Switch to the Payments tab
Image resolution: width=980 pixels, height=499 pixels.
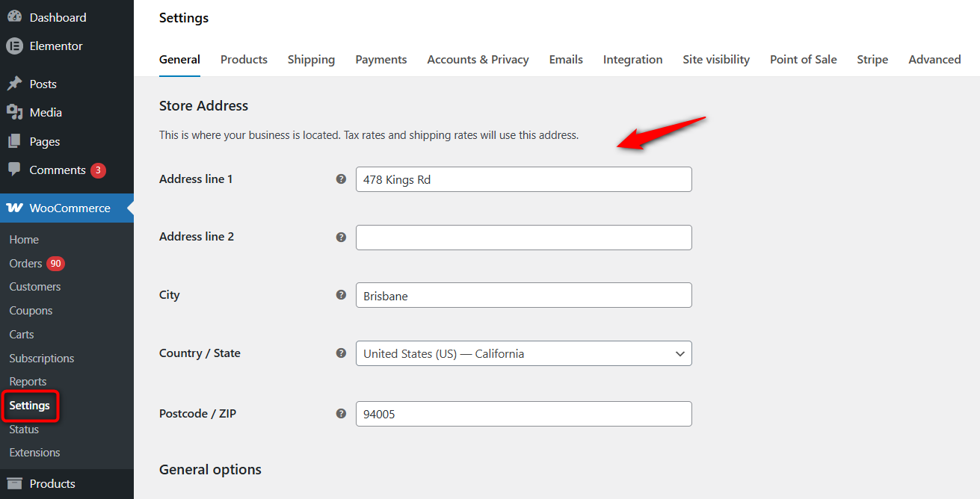(x=380, y=59)
